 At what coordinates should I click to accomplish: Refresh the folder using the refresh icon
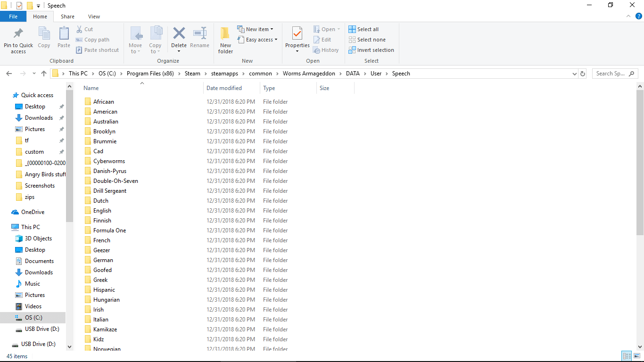click(x=583, y=74)
